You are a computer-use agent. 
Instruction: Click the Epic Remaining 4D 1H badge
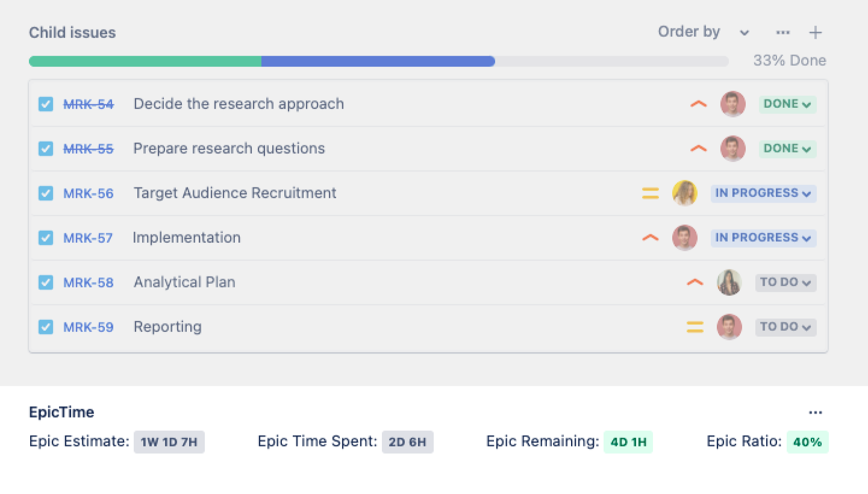(628, 442)
